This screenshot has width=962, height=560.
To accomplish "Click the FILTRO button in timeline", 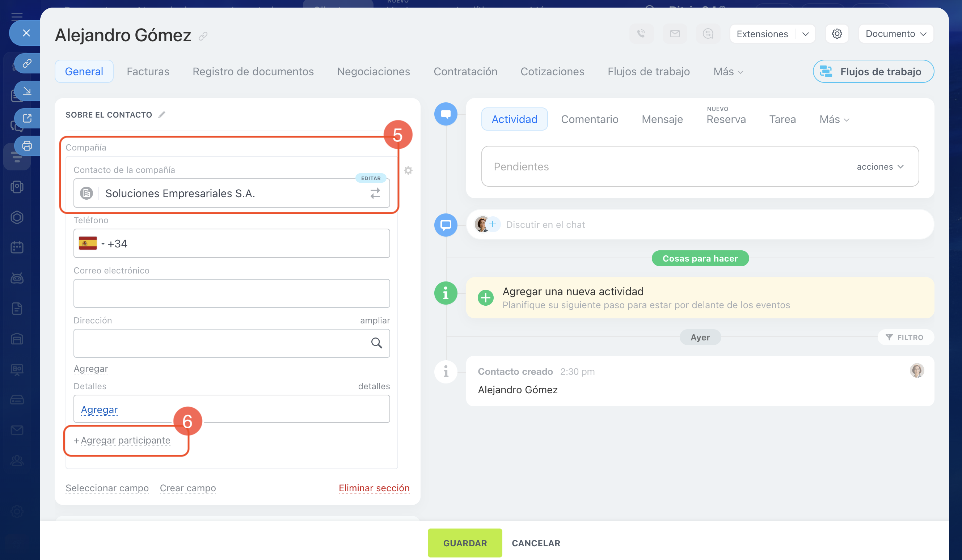I will pyautogui.click(x=905, y=337).
